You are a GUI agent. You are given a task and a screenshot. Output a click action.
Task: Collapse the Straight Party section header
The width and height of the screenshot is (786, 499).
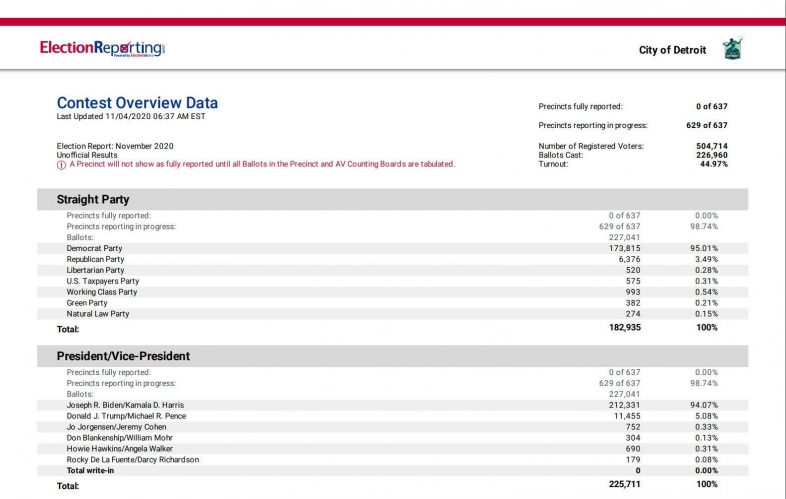pyautogui.click(x=392, y=199)
